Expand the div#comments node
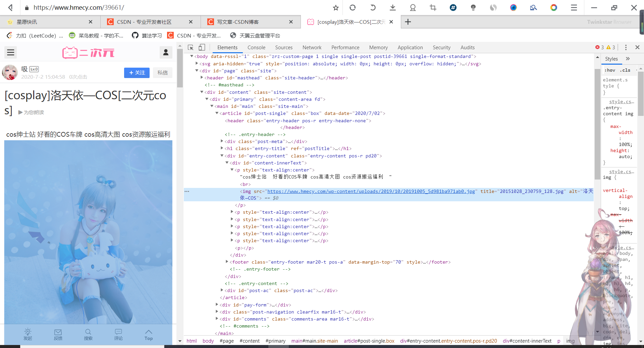 [x=217, y=319]
